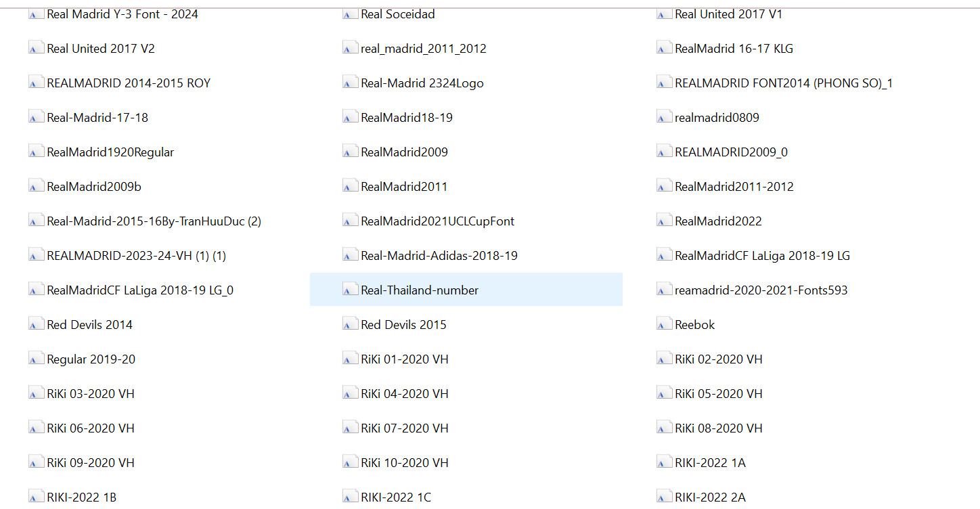This screenshot has height=509, width=980.
Task: Select the icon for Red Devils 2014
Action: click(36, 325)
